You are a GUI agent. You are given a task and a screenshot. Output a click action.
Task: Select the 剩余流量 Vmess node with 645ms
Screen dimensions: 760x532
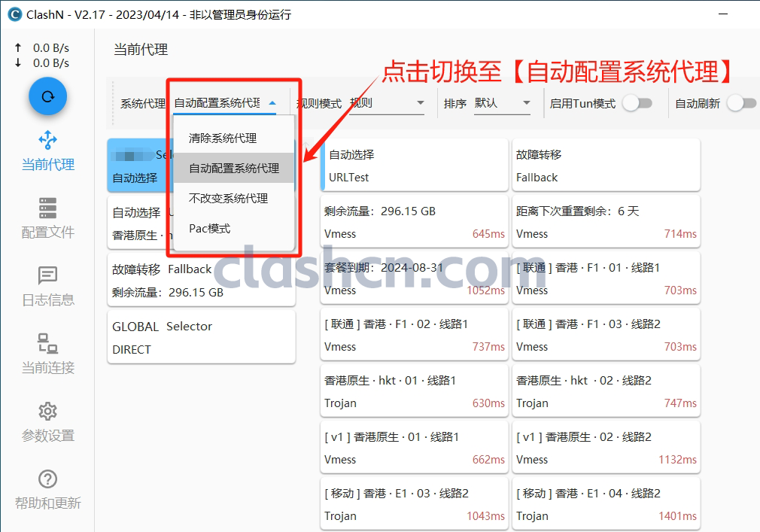[415, 222]
